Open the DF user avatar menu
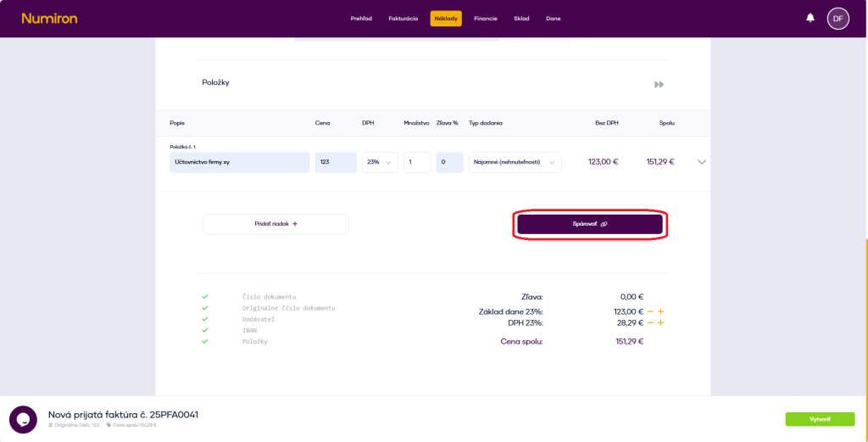Image resolution: width=868 pixels, height=442 pixels. click(837, 18)
